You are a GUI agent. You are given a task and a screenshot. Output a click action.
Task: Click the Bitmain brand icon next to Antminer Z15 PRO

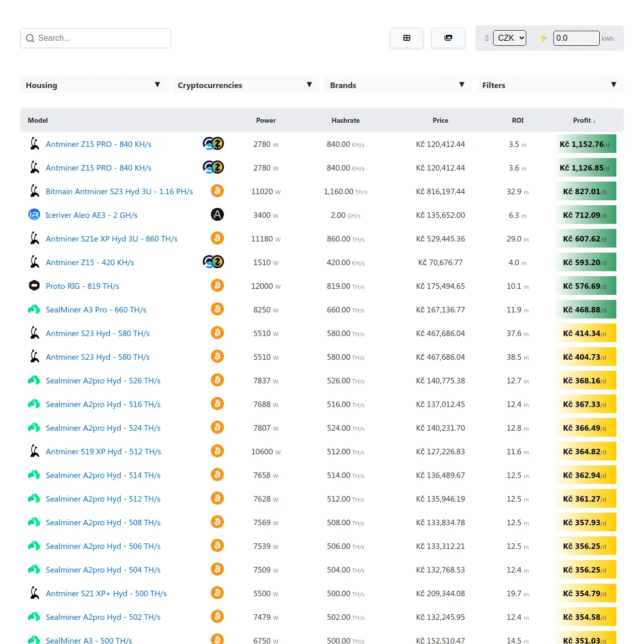pyautogui.click(x=34, y=143)
